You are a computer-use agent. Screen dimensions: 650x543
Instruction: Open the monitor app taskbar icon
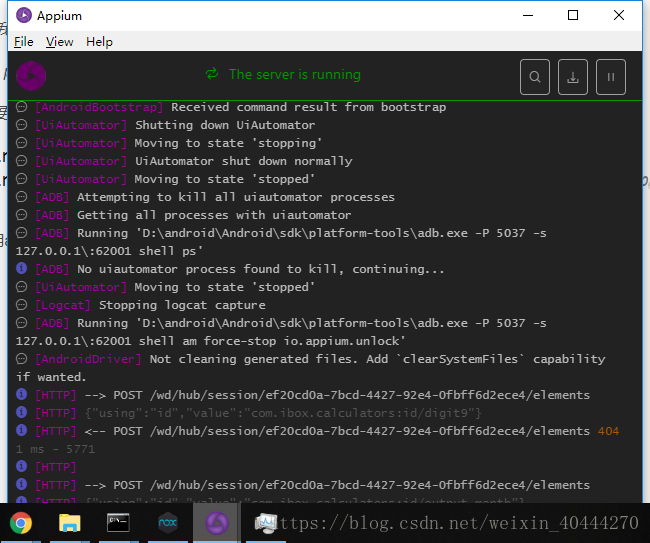point(265,523)
